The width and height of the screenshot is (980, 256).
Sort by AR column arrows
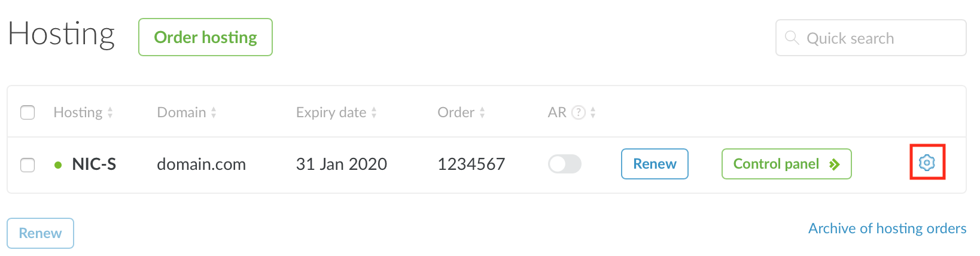point(593,112)
